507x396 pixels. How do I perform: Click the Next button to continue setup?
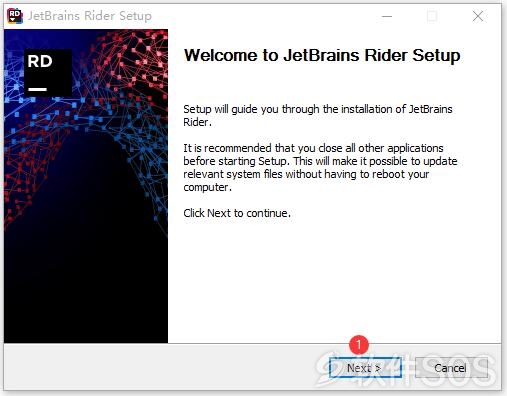tap(365, 368)
